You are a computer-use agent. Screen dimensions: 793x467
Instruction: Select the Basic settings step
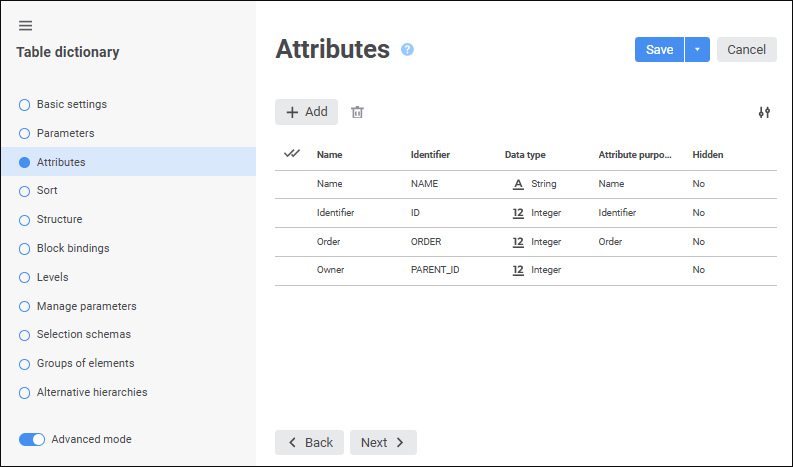click(x=71, y=104)
